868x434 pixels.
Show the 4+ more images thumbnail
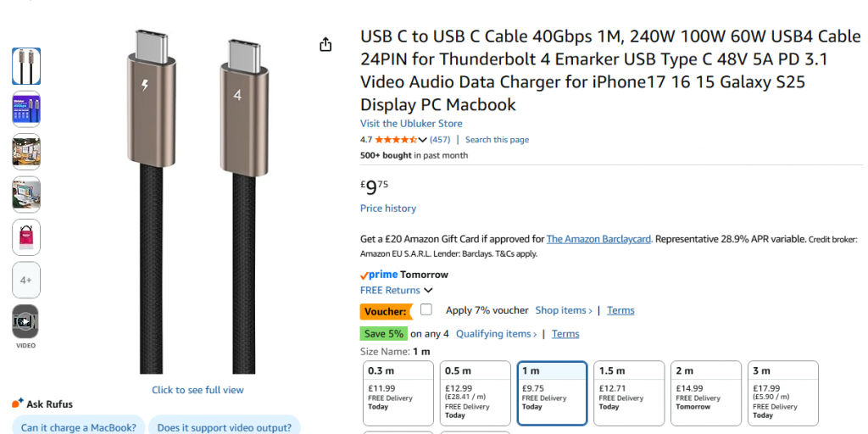point(26,280)
